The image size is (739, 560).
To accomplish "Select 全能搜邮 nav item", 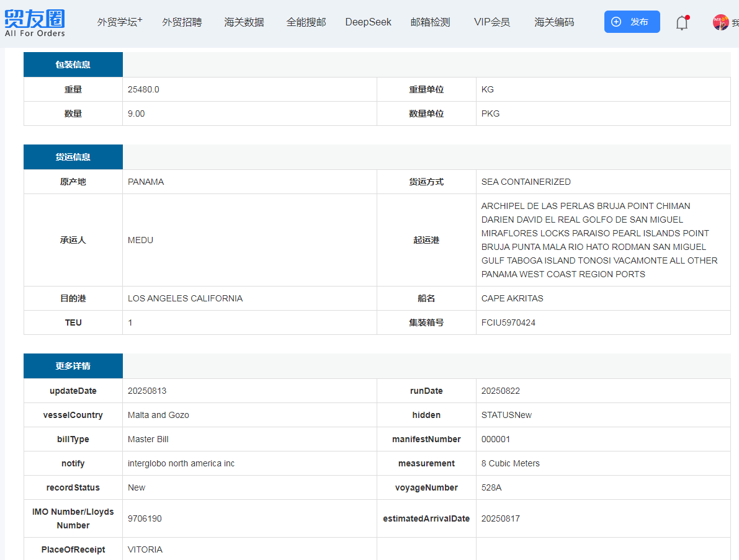I will [x=306, y=22].
